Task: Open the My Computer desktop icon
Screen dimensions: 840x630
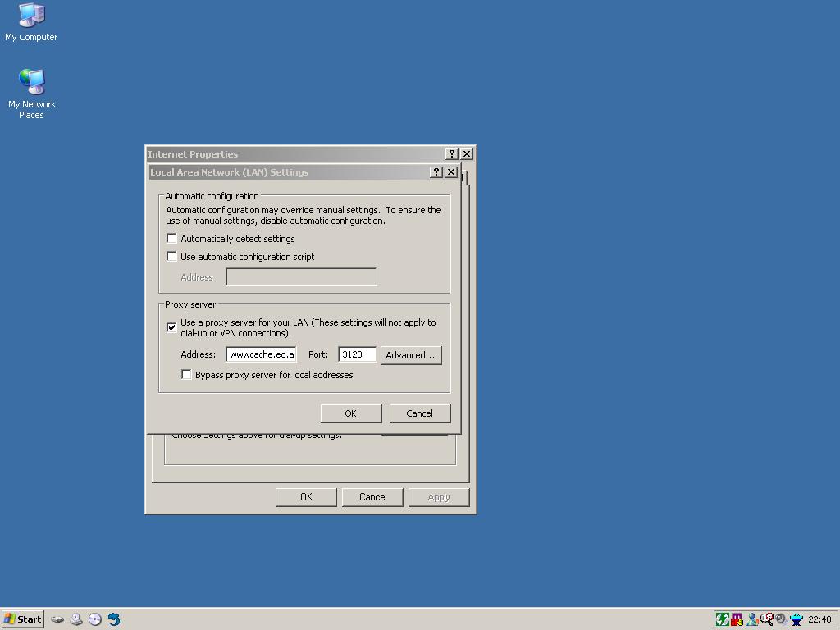Action: 31,22
